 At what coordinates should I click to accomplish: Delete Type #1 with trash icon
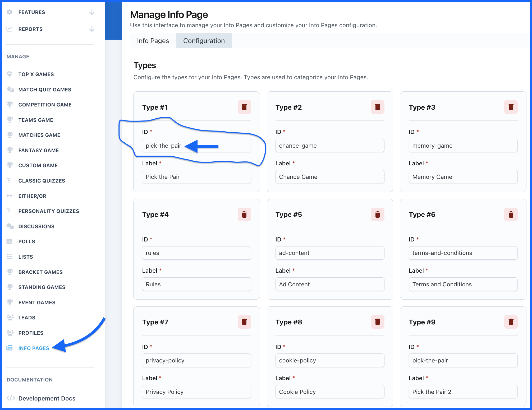pyautogui.click(x=244, y=107)
